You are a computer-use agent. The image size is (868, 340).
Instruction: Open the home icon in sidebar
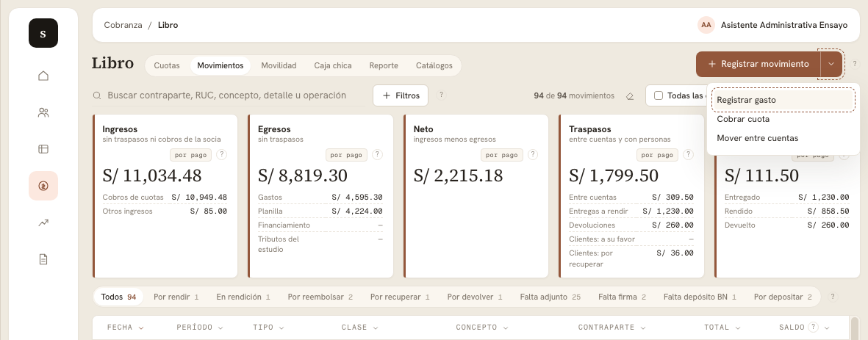pos(43,76)
